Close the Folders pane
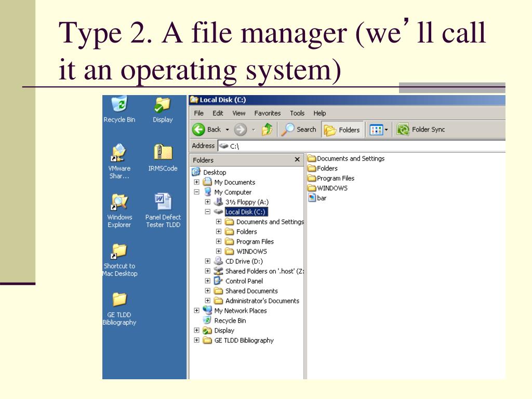 point(297,159)
